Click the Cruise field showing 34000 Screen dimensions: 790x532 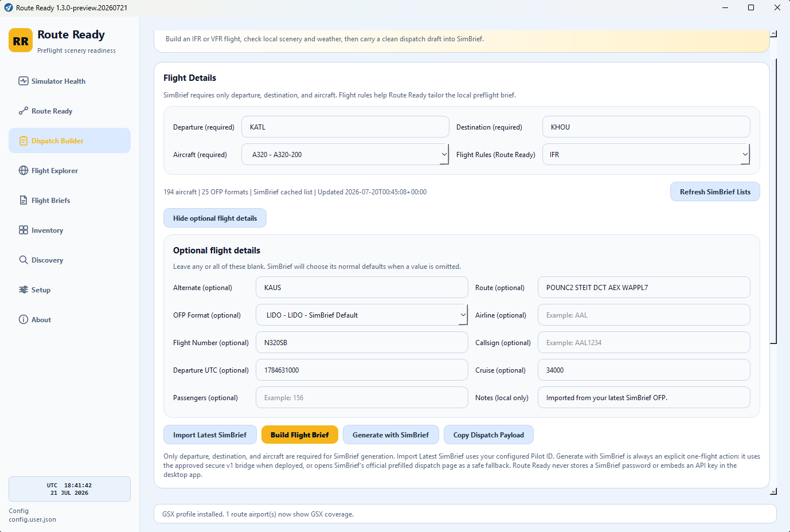click(x=644, y=370)
